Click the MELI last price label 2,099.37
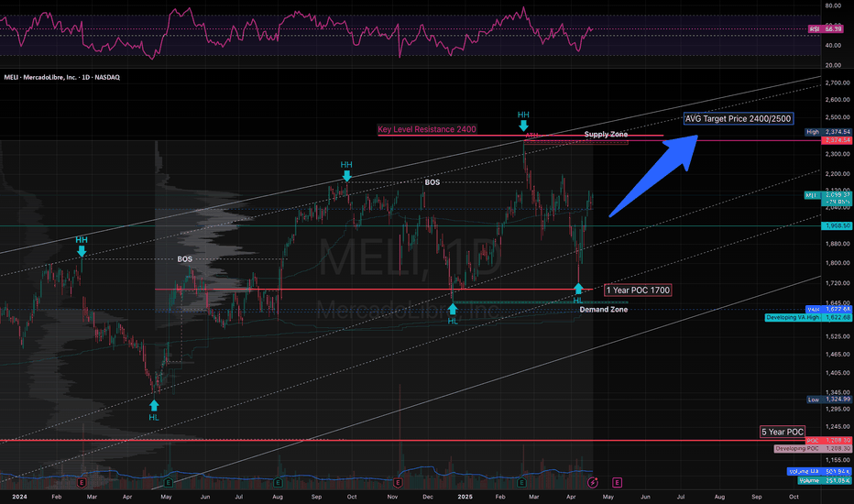 (828, 195)
